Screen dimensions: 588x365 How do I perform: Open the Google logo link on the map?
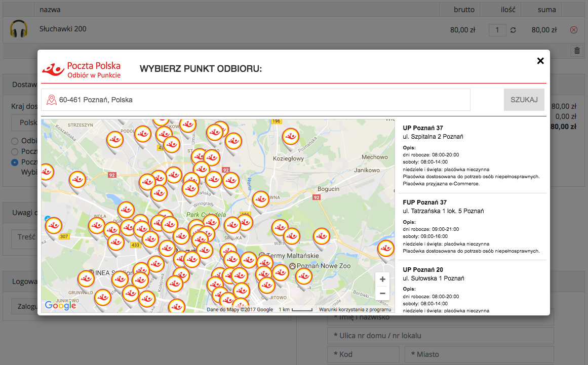[x=60, y=305]
